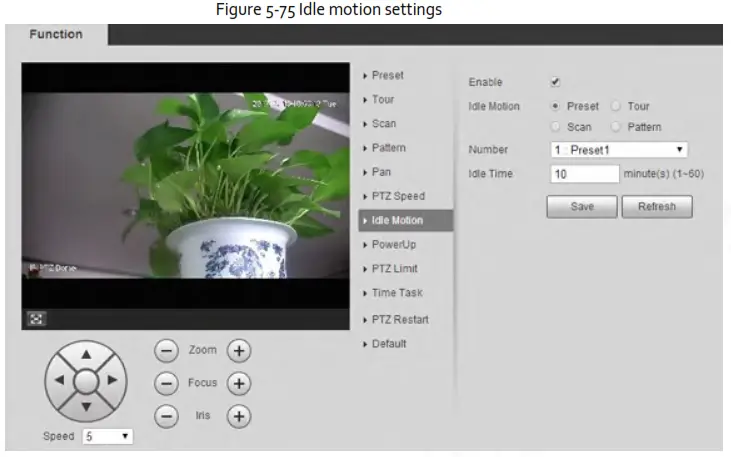Select the Pattern idle motion radio

[615, 127]
